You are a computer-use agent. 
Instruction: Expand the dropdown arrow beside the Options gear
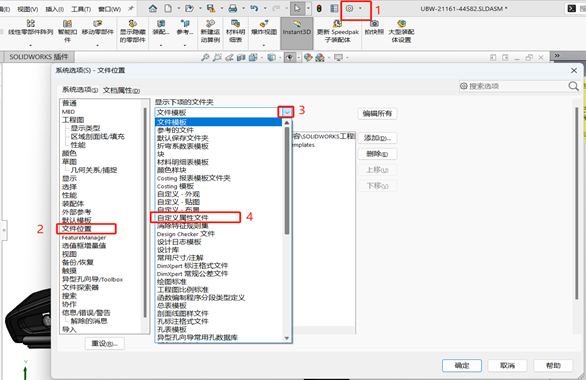pos(361,8)
